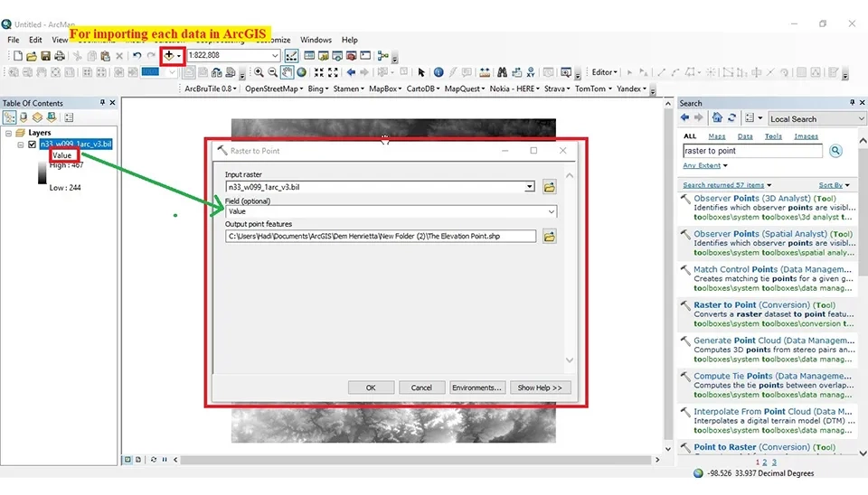Screen dimensions: 868x495
Task: Open Raster to Point (Conversion) result
Action: pos(765,304)
